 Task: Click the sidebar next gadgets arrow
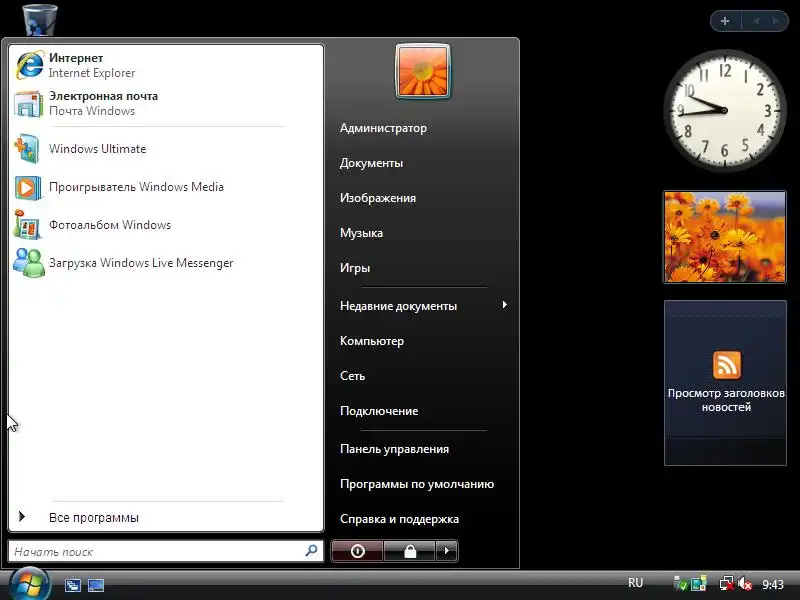(775, 21)
